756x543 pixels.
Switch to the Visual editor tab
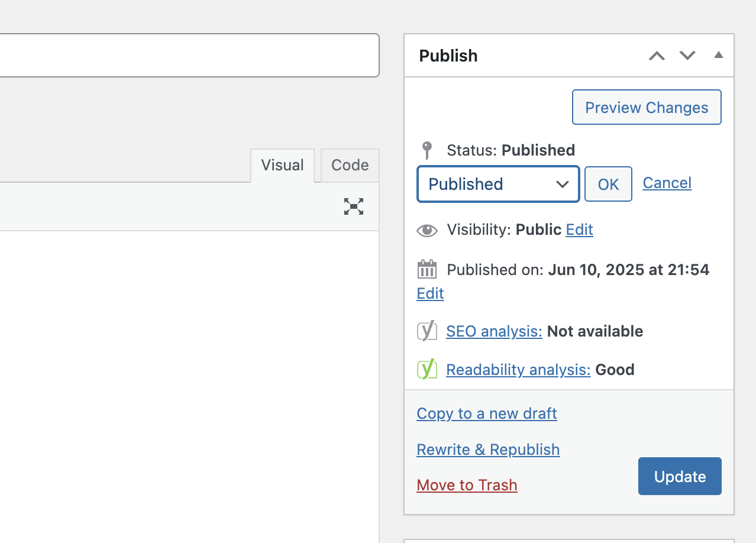pos(282,165)
